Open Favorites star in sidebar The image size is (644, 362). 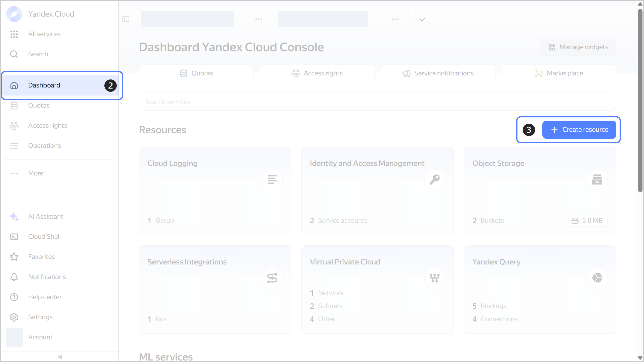point(14,257)
